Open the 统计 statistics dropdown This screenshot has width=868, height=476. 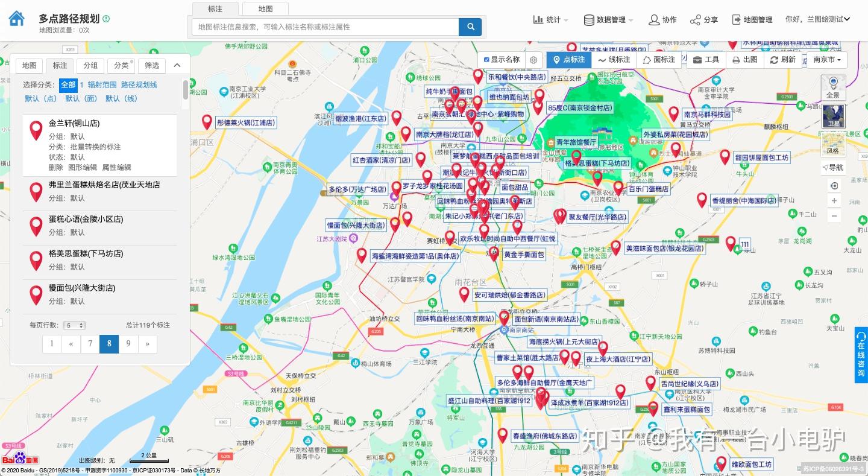[x=550, y=19]
